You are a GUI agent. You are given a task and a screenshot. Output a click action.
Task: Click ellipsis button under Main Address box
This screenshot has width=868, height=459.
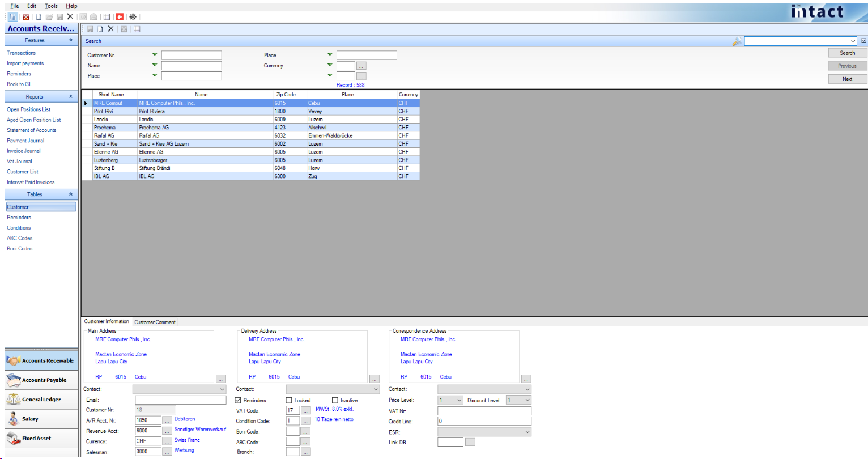point(221,379)
